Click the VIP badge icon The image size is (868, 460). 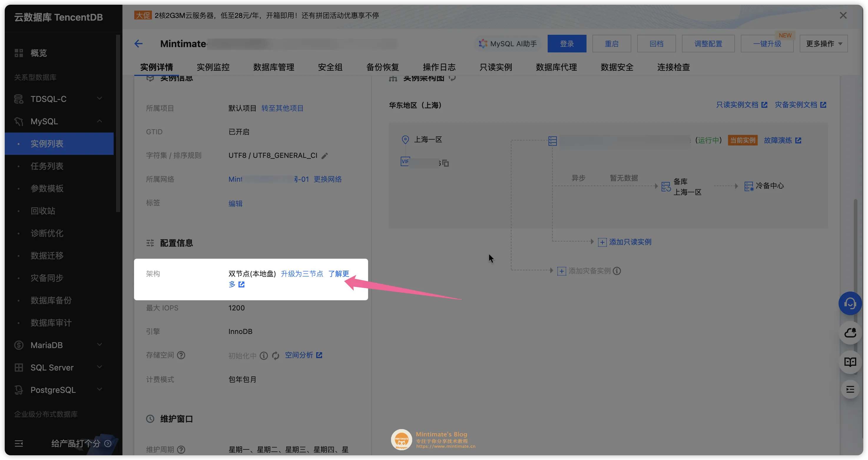[405, 161]
